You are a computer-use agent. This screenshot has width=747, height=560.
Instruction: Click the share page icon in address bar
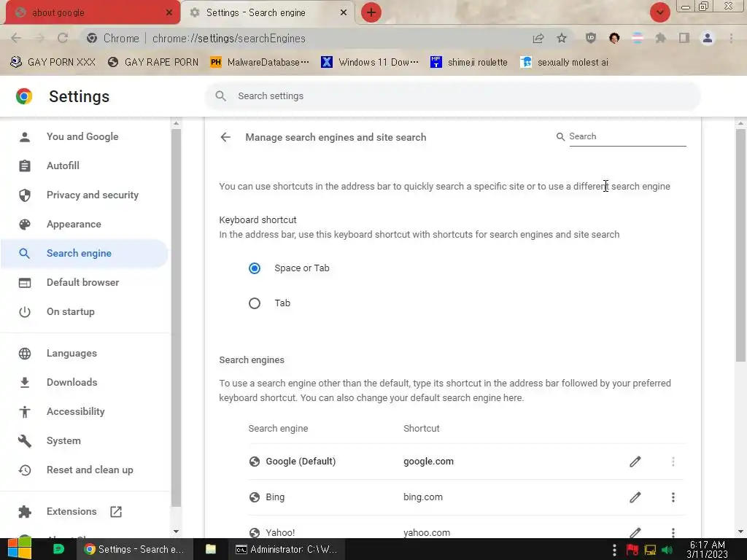click(538, 38)
